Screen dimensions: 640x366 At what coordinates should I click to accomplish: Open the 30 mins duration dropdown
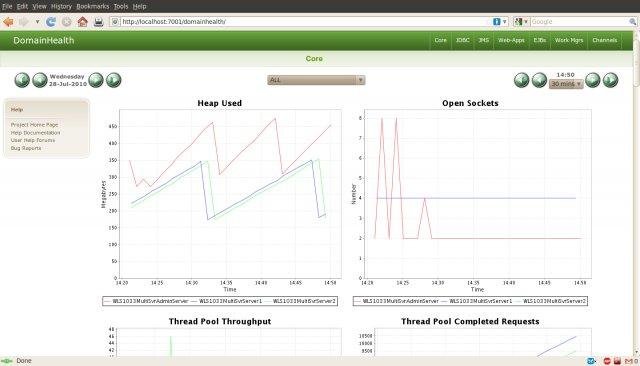coord(566,84)
